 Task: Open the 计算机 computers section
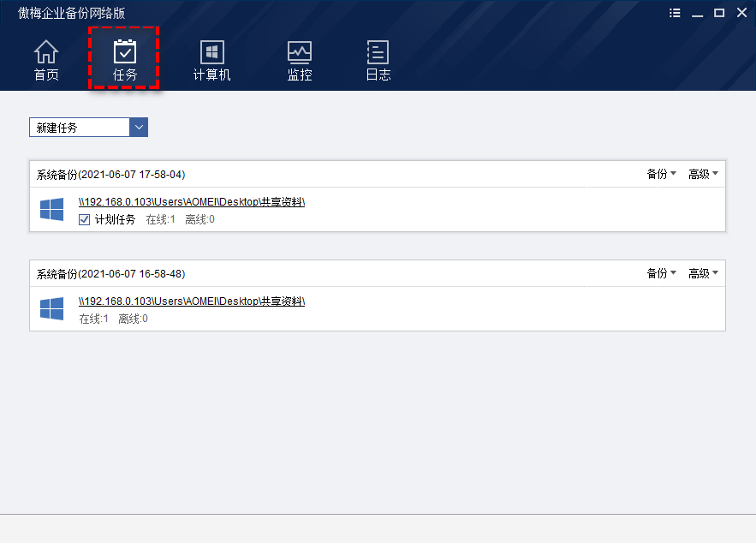(211, 60)
